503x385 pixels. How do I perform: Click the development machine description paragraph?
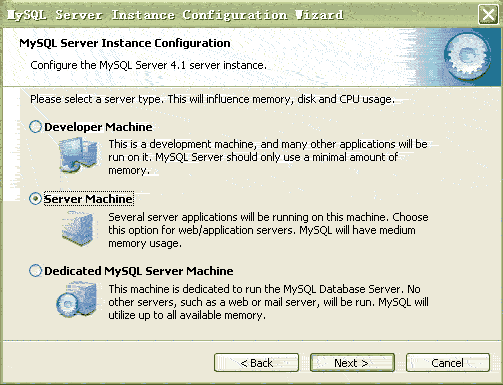pos(268,157)
